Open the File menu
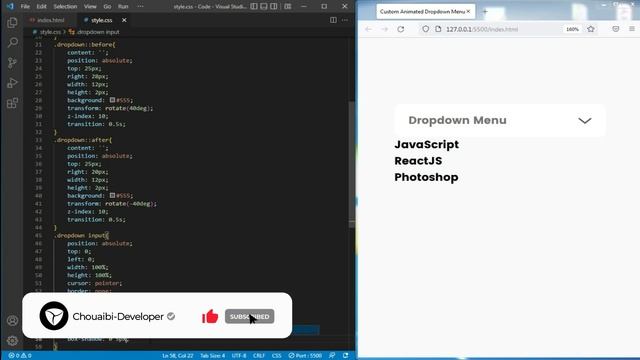640x360 pixels. 25,7
